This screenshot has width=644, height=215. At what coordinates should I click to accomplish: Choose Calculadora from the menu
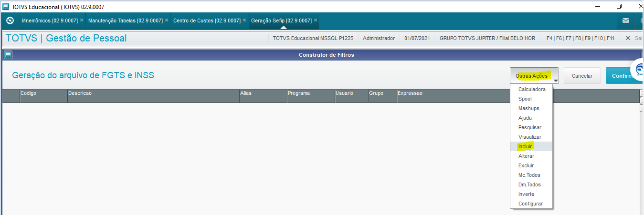[531, 89]
